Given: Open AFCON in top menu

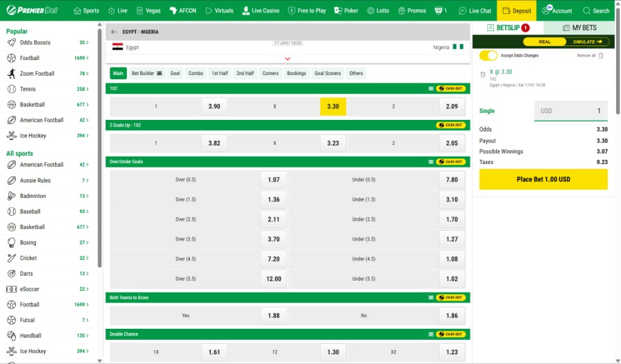Looking at the screenshot, I should (183, 10).
